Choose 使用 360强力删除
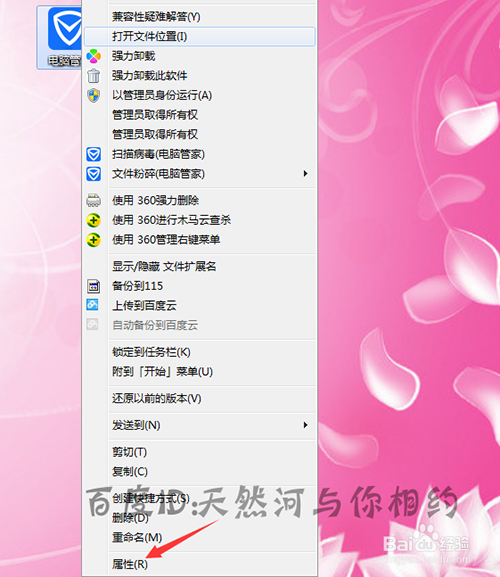 (x=200, y=201)
